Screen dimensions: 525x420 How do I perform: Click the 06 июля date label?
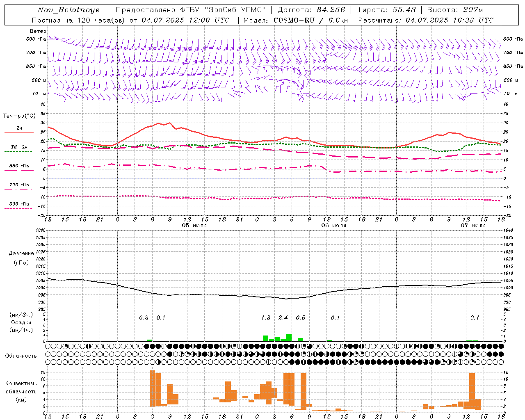[333, 226]
